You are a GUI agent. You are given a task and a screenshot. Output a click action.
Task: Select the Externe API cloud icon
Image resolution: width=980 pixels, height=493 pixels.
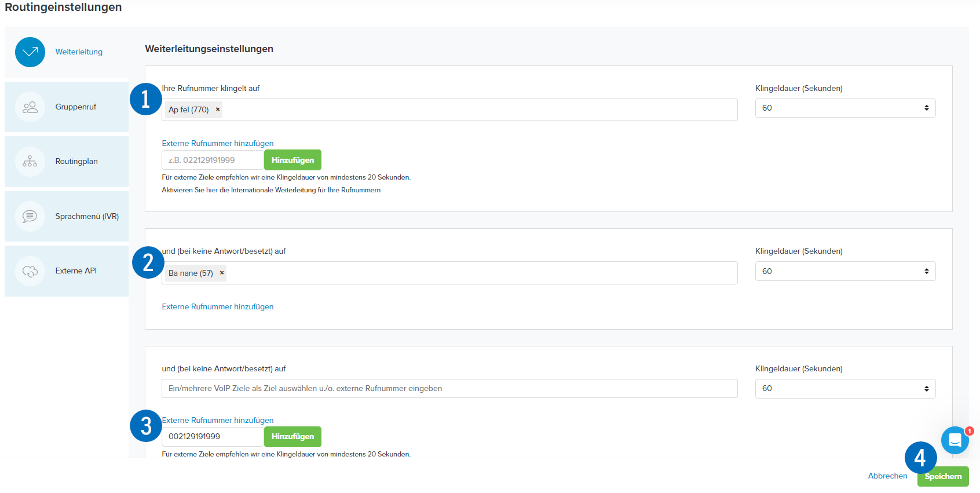pos(30,271)
